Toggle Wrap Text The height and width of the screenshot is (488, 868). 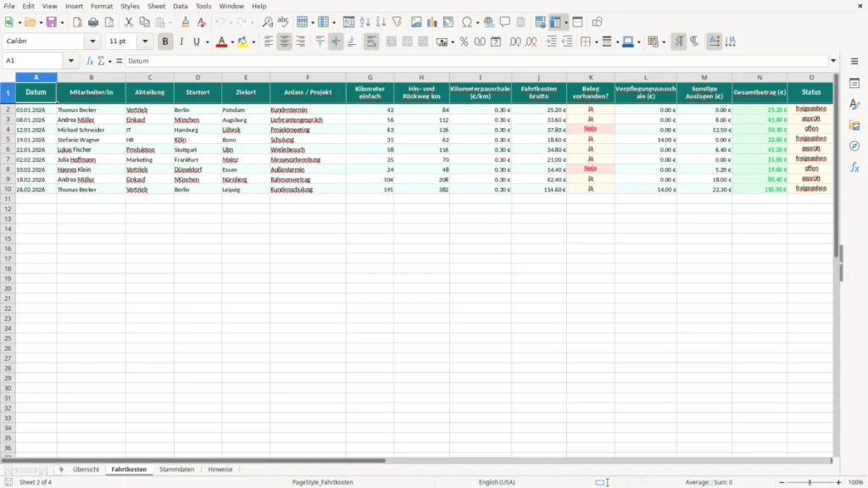[x=371, y=42]
